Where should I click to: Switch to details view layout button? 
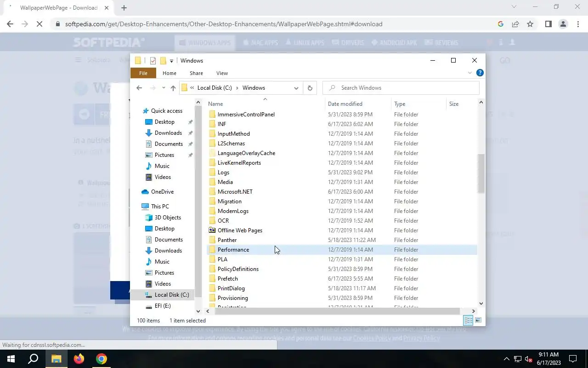[x=468, y=321]
